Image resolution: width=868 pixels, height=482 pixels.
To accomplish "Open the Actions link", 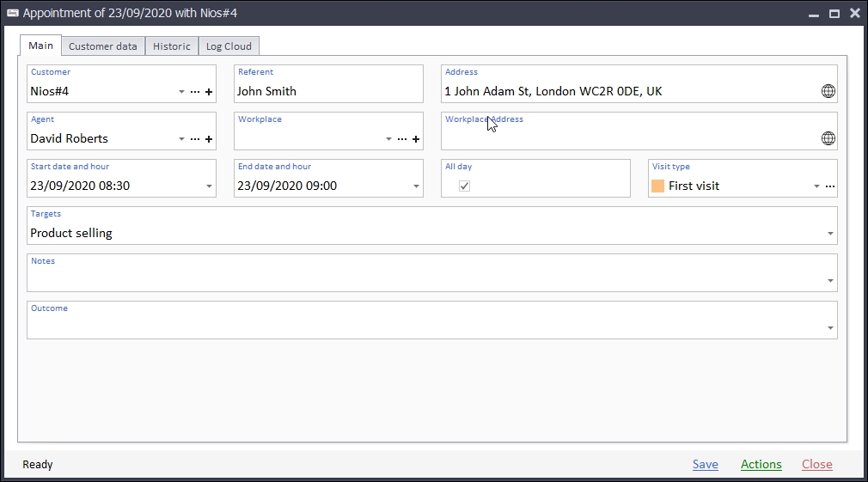I will [x=761, y=464].
